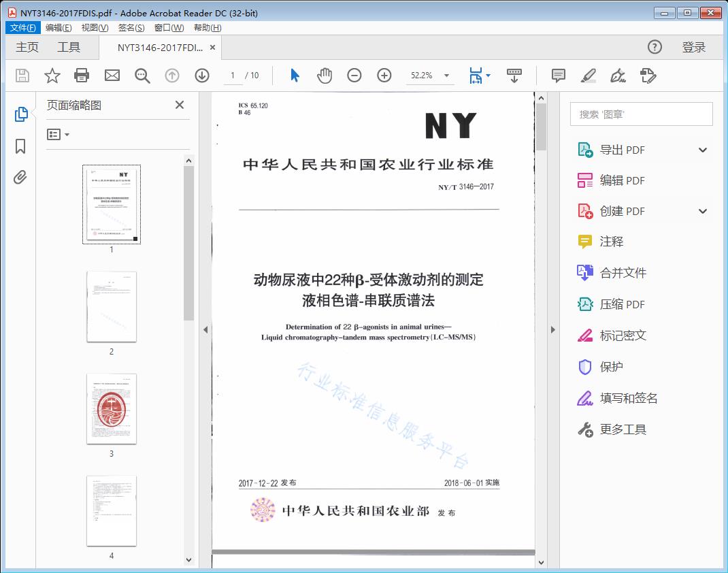Select the page 3 thumbnail
Viewport: 728px width, 573px height.
point(111,408)
